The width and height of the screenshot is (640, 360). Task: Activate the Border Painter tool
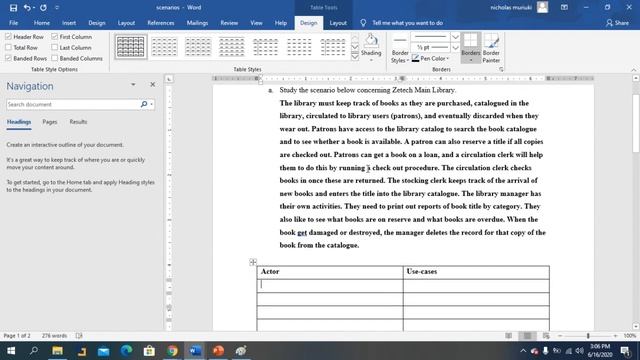point(491,48)
